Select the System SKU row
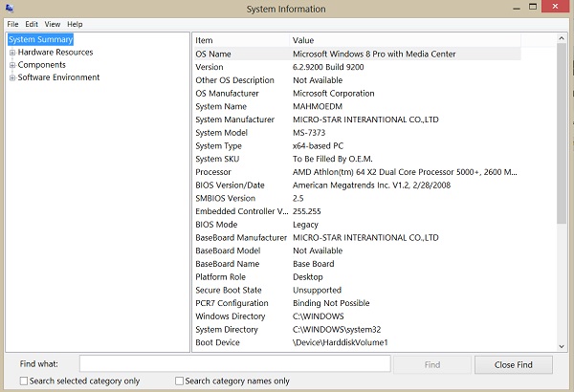Screen dimensions: 574x392 point(357,159)
